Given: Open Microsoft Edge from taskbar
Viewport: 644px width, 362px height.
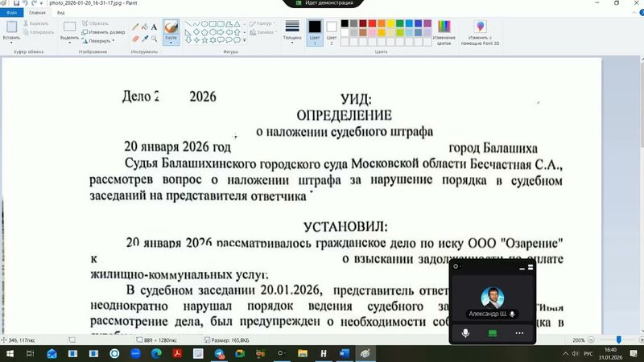Looking at the screenshot, I should point(156,353).
